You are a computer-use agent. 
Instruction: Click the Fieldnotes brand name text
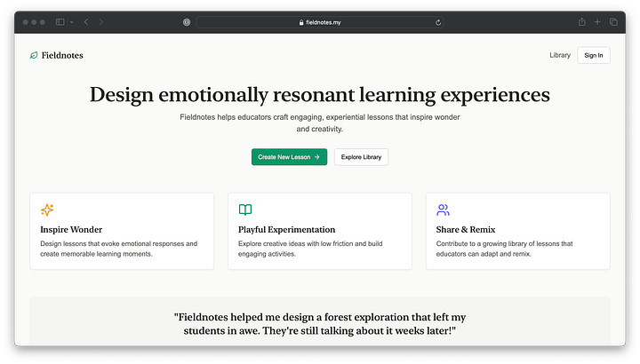click(x=62, y=55)
